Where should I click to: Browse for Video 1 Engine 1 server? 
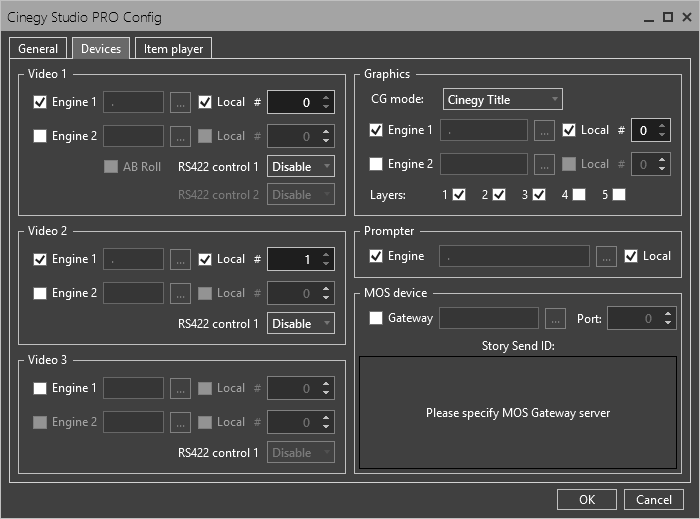click(180, 102)
